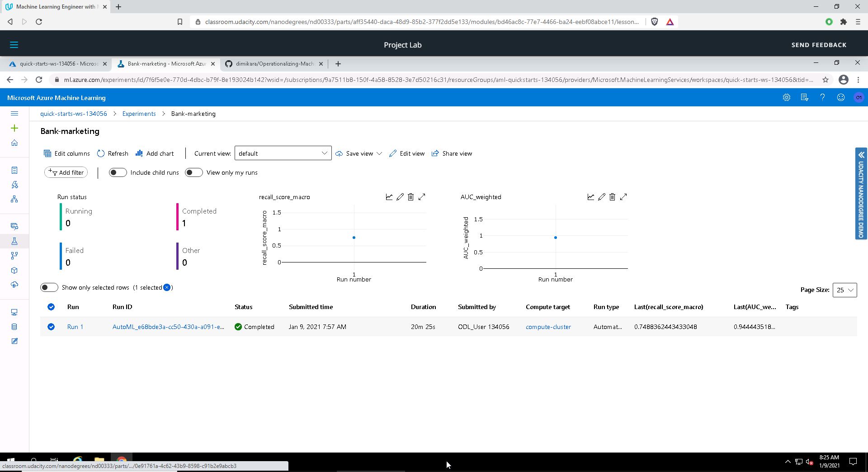
Task: Open the user account avatar in Azure header
Action: 859,98
